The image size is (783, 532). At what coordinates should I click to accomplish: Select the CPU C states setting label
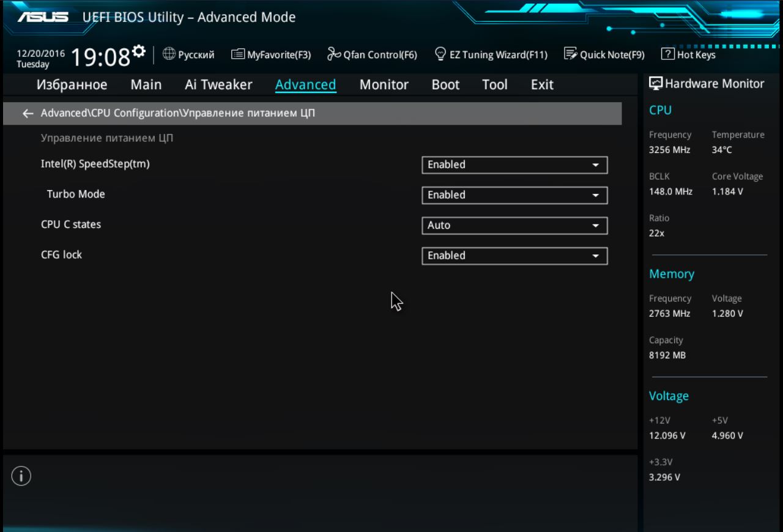tap(71, 224)
